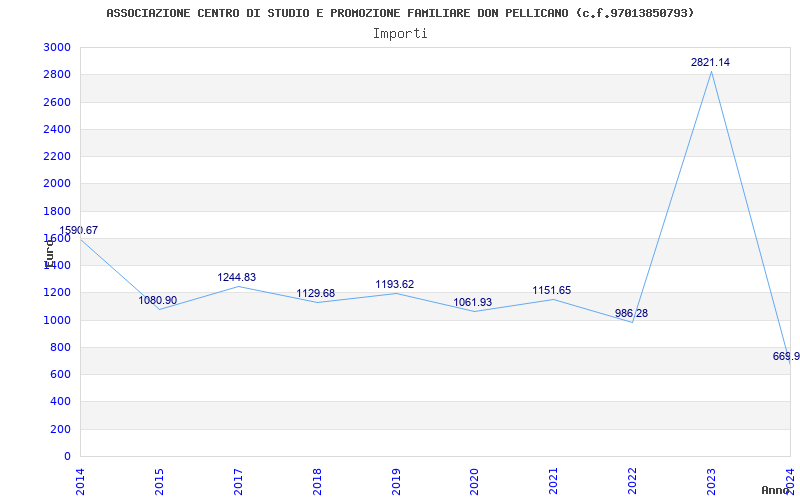800x500 pixels.
Task: Click the Importi subtitle
Action: 400,33
